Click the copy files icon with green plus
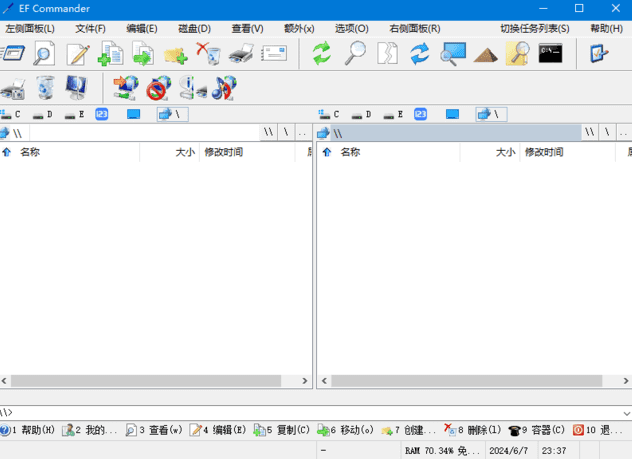632x459 pixels. (110, 54)
